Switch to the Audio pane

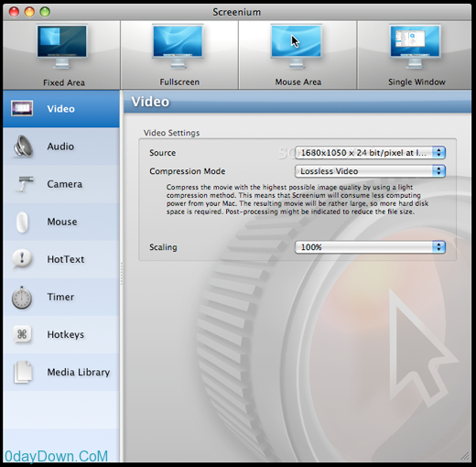(61, 147)
